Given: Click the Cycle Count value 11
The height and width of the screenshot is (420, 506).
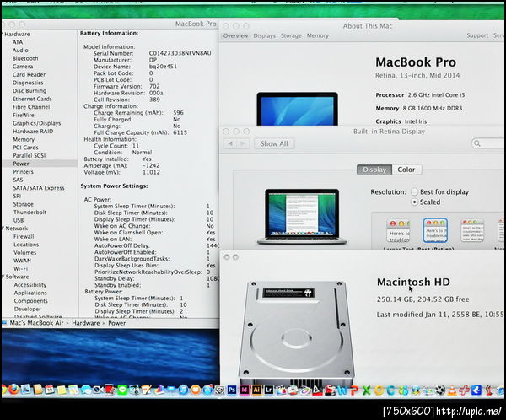Looking at the screenshot, I should coord(136,146).
